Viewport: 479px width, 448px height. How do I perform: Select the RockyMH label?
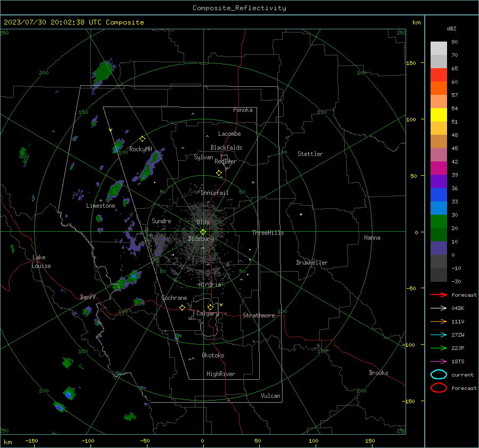coord(141,149)
